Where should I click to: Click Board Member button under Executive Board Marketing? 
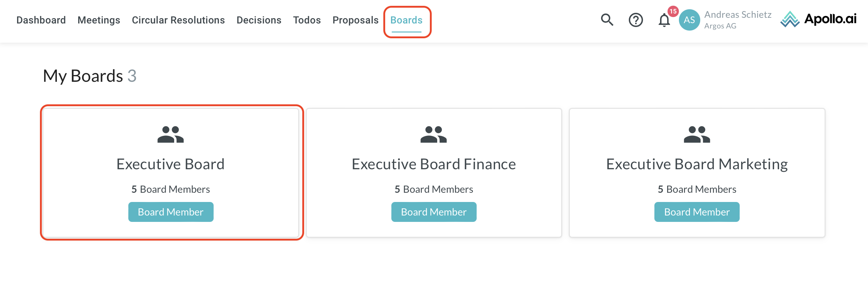click(697, 212)
